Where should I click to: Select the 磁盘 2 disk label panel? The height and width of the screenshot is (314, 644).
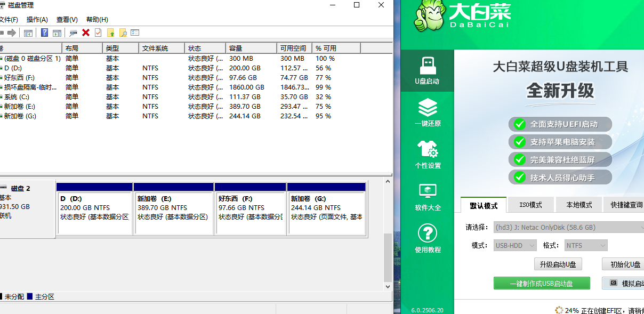click(27, 208)
